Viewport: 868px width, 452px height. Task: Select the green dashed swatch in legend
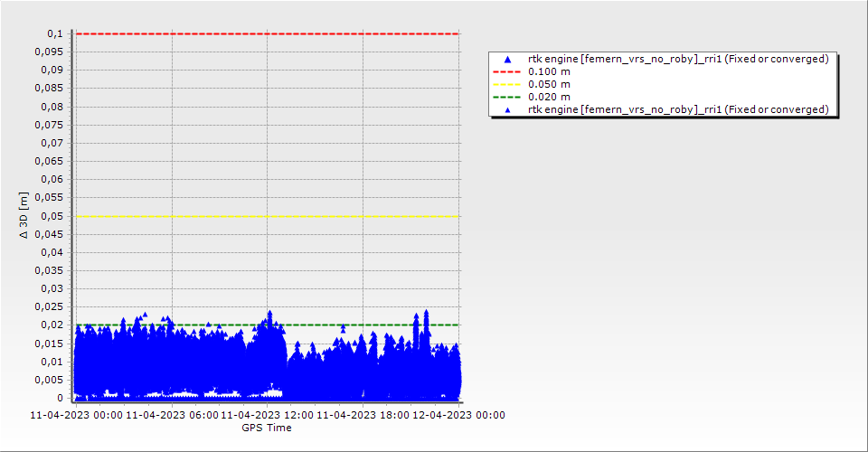click(507, 97)
